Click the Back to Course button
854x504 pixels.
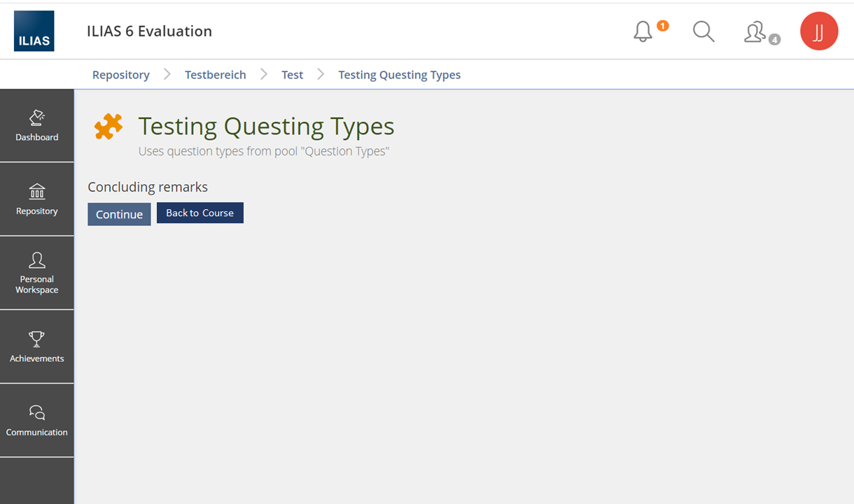[199, 213]
